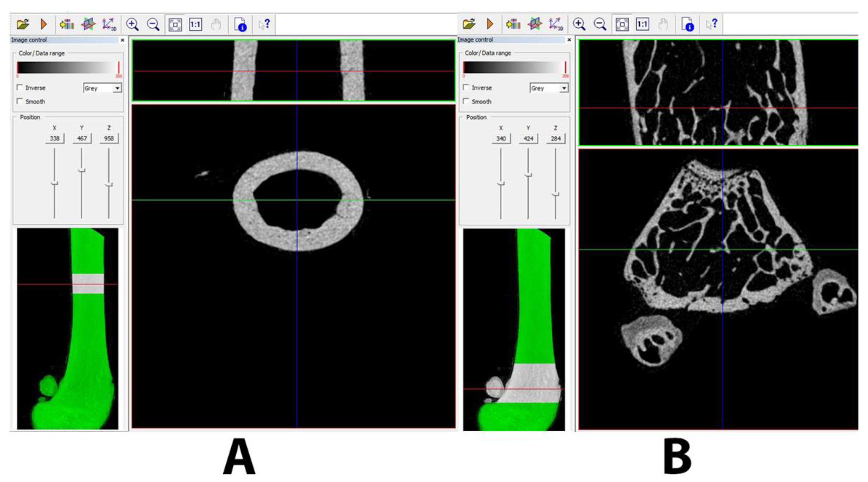
Task: Enable the Inverse checkbox in panel A
Action: [20, 88]
